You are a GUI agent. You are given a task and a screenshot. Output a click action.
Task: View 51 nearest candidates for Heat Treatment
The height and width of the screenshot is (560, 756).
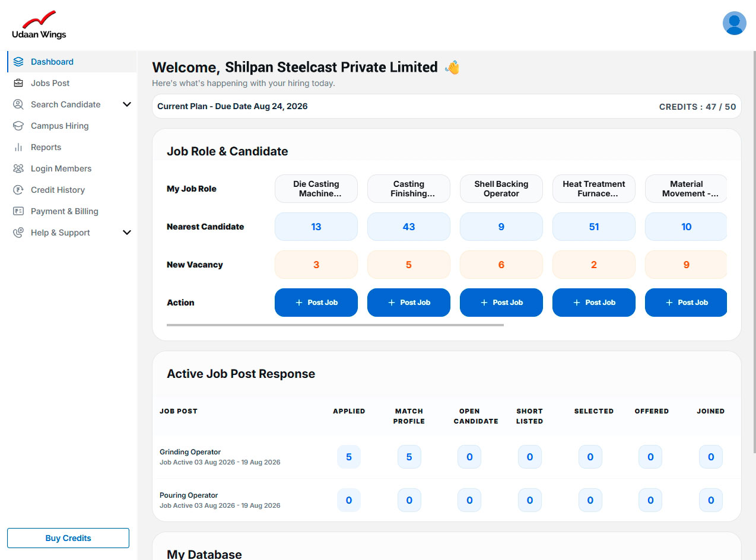[x=594, y=227]
